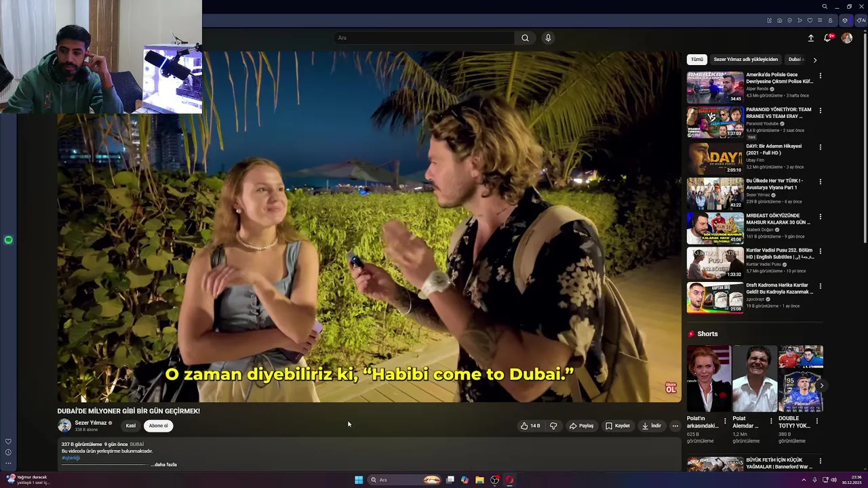Dislike the video with thumbs-down icon

[x=553, y=426]
